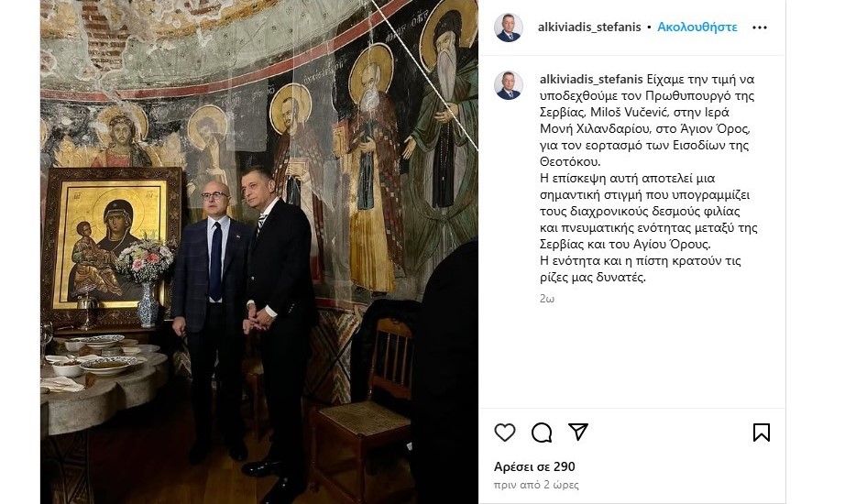856x504 pixels.
Task: Open alkiviadis_stefanis username in the post header
Action: tap(589, 27)
